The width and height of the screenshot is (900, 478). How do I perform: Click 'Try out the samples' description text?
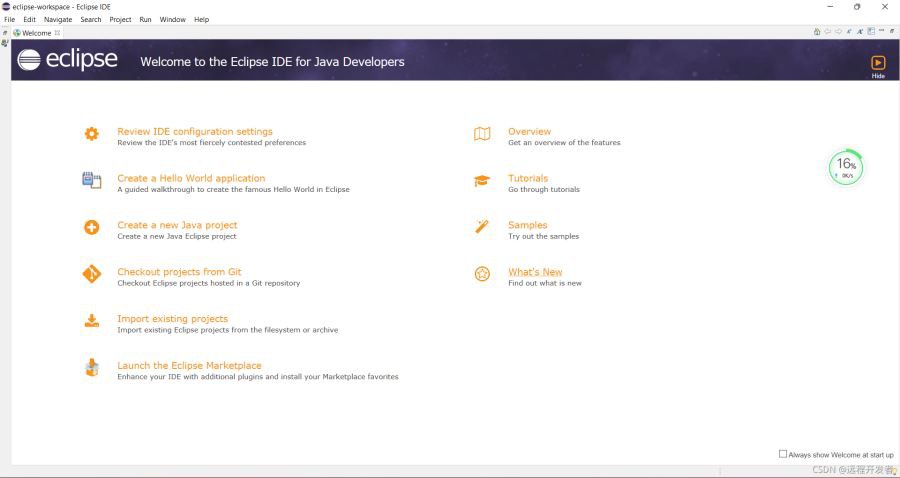544,236
